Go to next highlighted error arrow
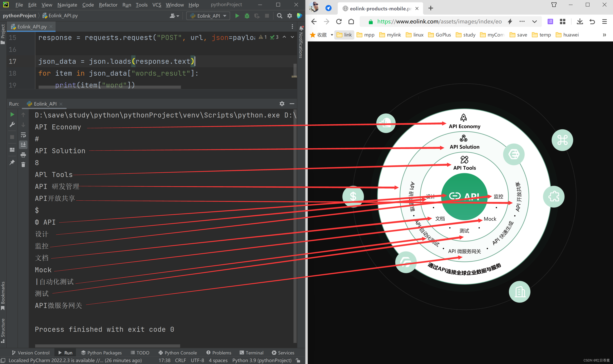This screenshot has height=364, width=613. tap(292, 37)
